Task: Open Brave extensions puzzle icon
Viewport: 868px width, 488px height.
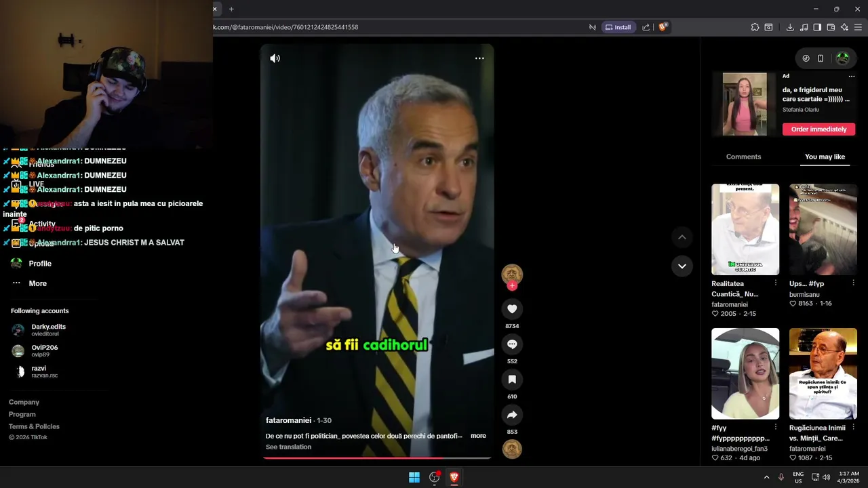Action: (755, 27)
